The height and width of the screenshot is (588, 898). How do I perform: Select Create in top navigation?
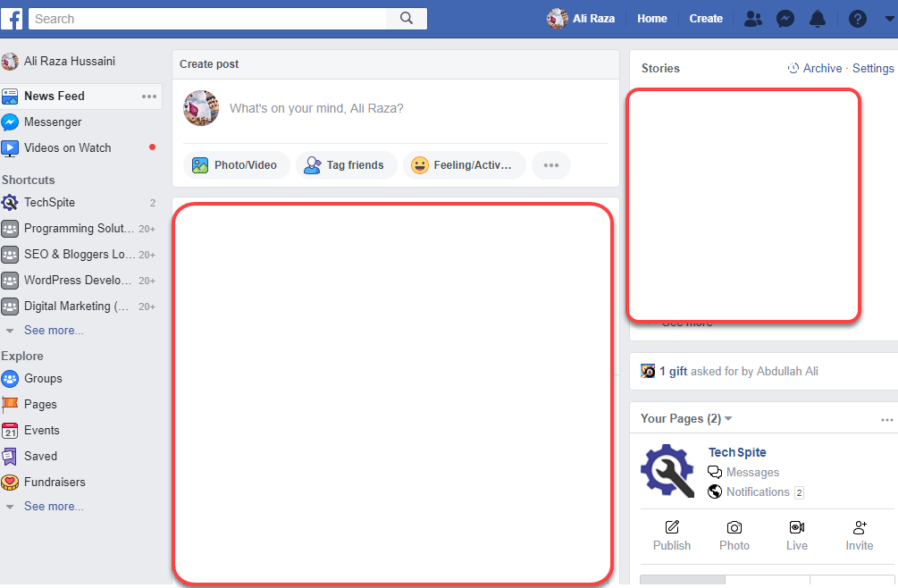tap(706, 19)
